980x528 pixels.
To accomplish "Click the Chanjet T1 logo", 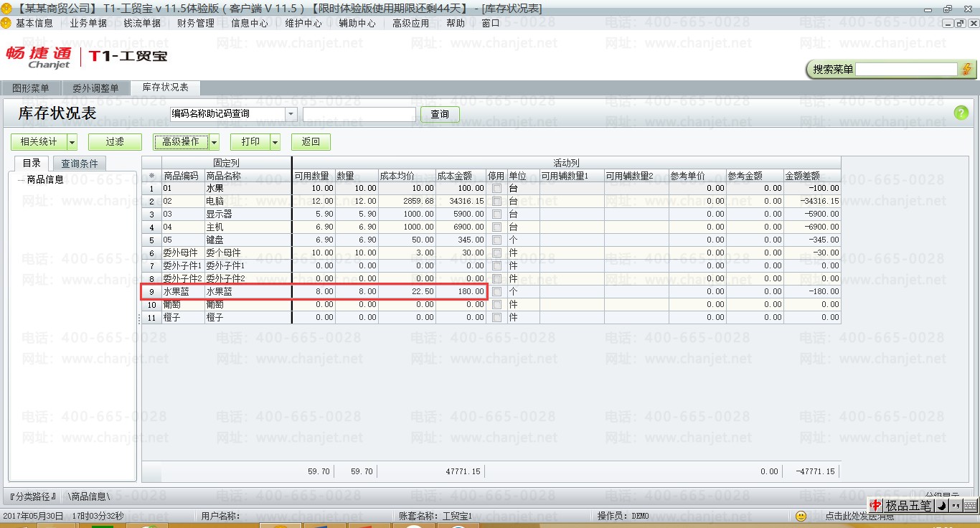I will tap(87, 57).
